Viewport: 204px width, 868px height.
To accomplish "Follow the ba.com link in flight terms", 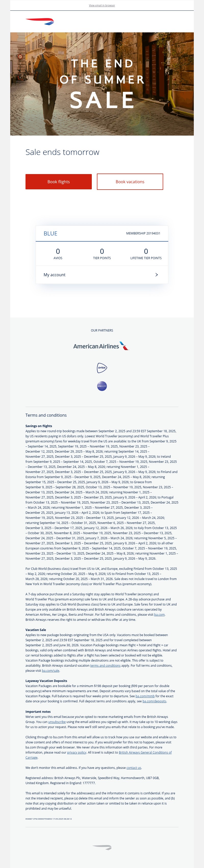I will coord(159,615).
